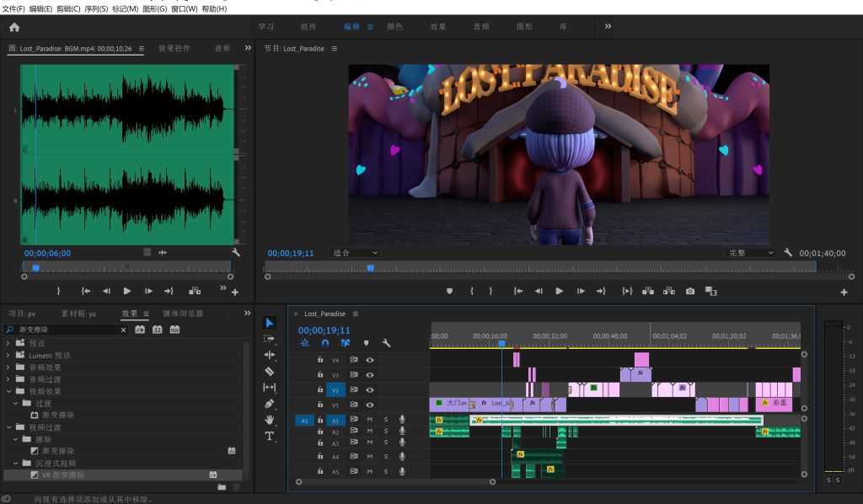
Task: Export frame with the camera icon
Action: coord(690,291)
